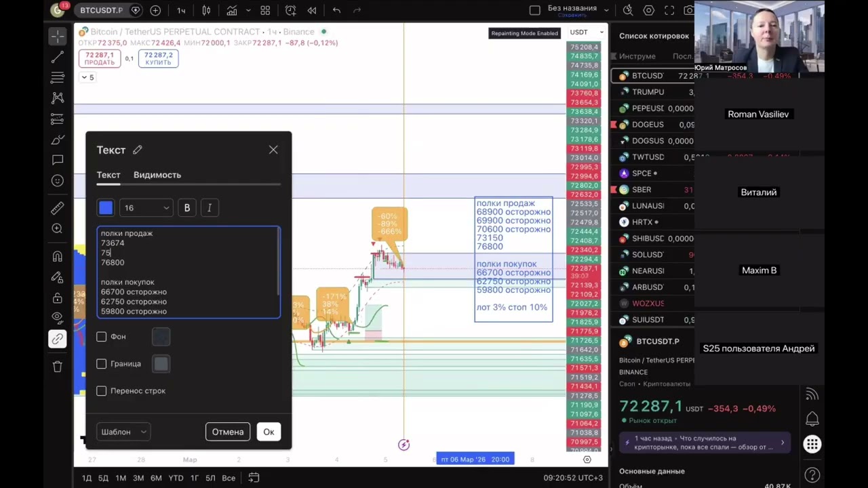Start bar replay mode

pyautogui.click(x=311, y=10)
